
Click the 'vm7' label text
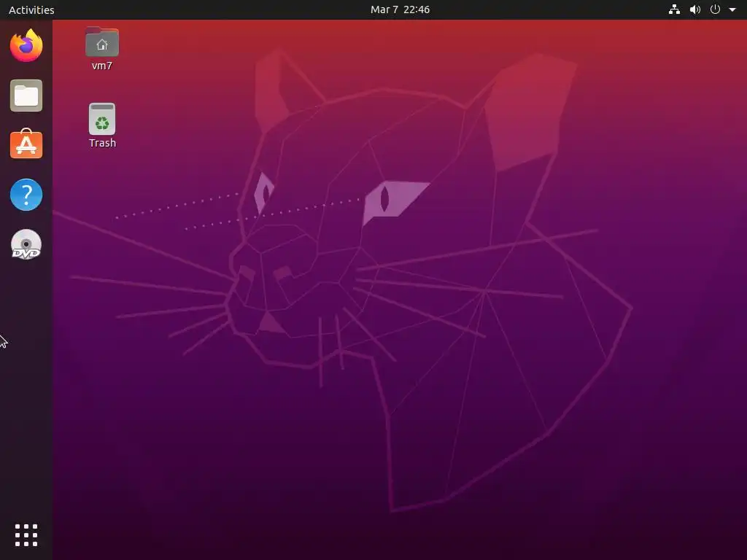(x=102, y=66)
